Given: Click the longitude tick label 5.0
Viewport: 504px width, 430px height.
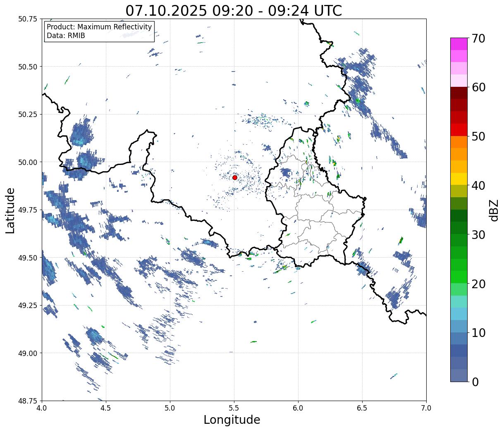Looking at the screenshot, I should 170,408.
